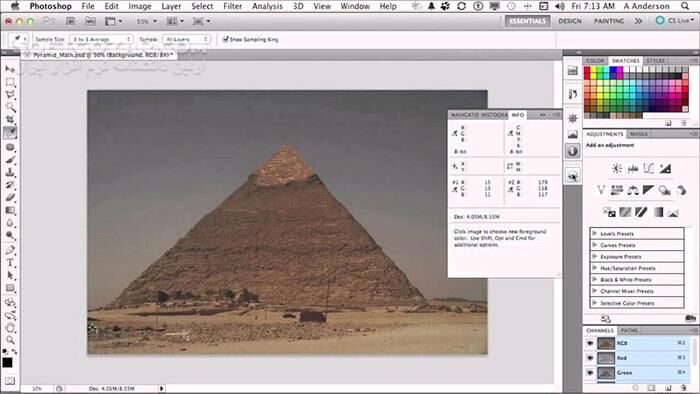Image resolution: width=700 pixels, height=394 pixels.
Task: Select the Path Selection tool
Action: 10,275
